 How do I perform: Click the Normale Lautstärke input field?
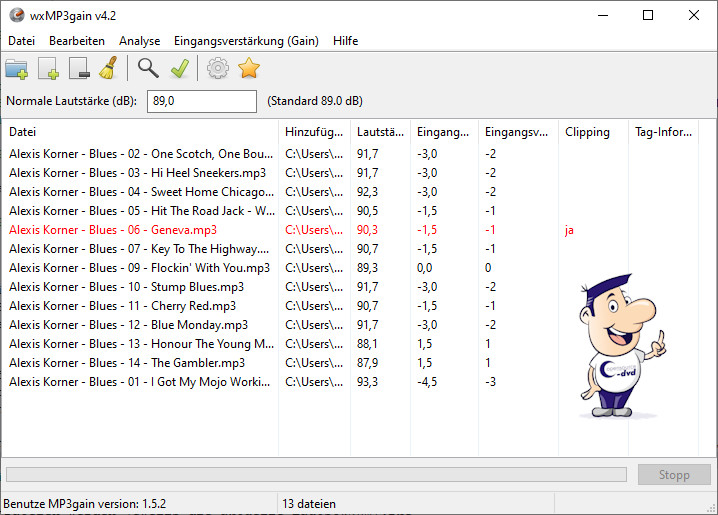[202, 101]
